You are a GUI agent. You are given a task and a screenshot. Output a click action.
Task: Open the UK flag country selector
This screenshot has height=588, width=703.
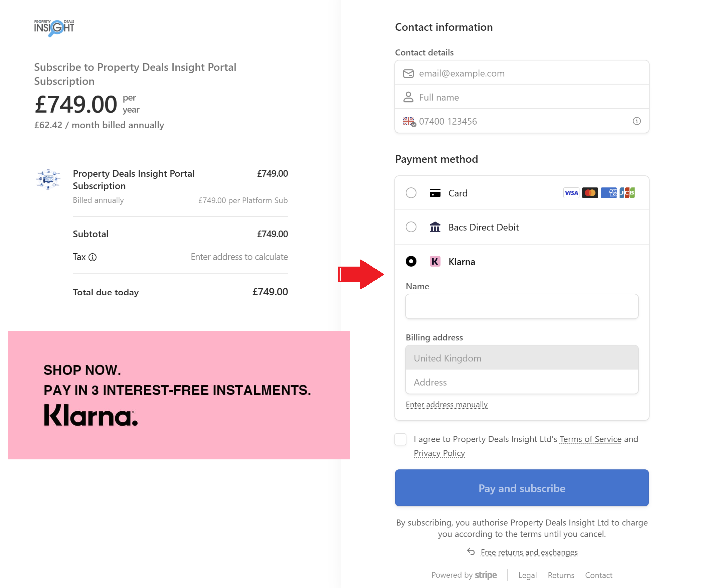tap(409, 121)
